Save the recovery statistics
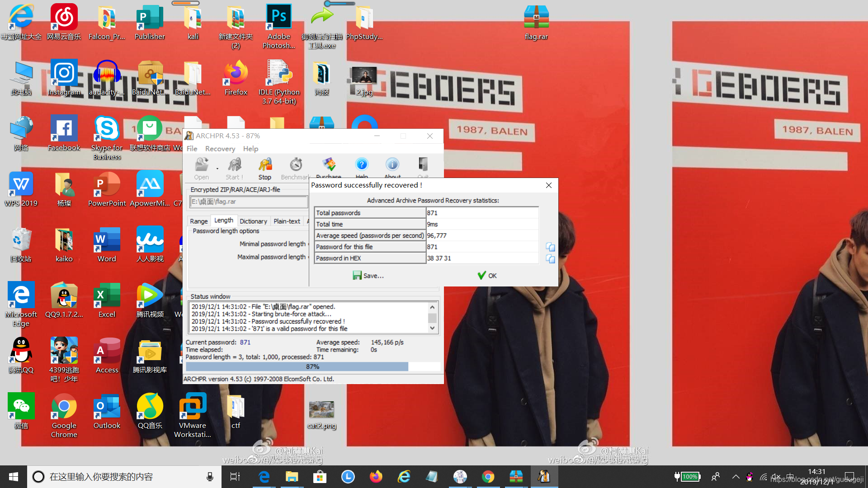This screenshot has width=868, height=488. 368,276
